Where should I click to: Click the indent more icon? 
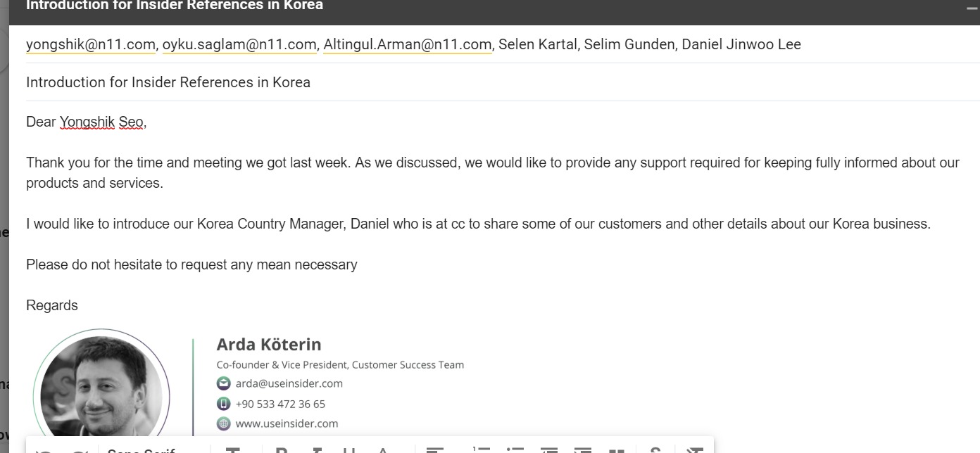point(583,451)
